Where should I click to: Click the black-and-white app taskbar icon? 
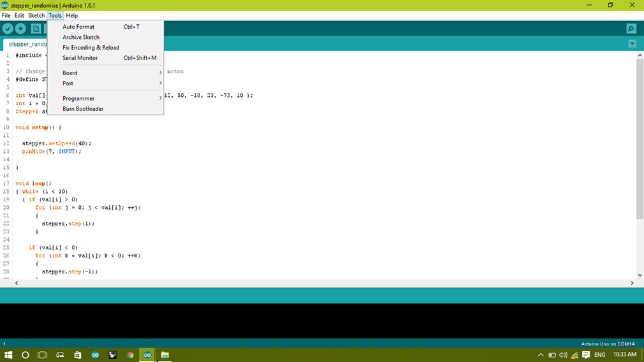pyautogui.click(x=112, y=355)
